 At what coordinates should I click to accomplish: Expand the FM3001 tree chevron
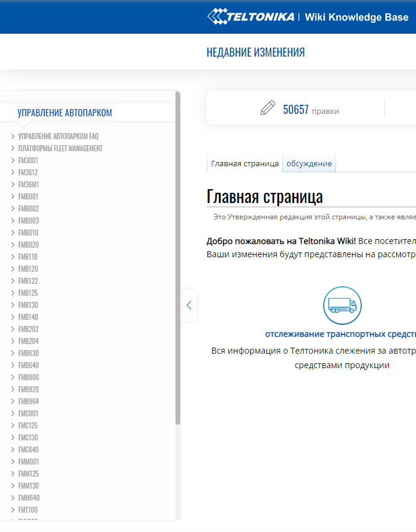click(x=13, y=160)
